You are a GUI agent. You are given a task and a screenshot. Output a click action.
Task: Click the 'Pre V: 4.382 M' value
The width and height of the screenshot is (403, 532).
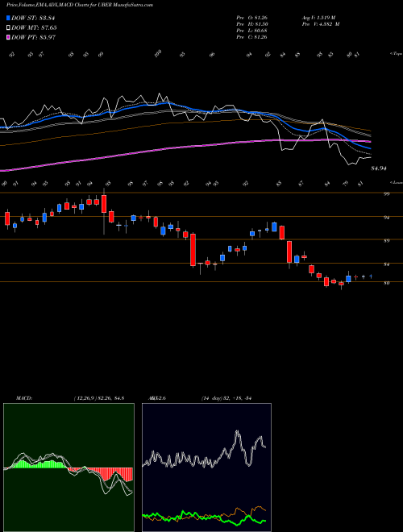tap(321, 24)
